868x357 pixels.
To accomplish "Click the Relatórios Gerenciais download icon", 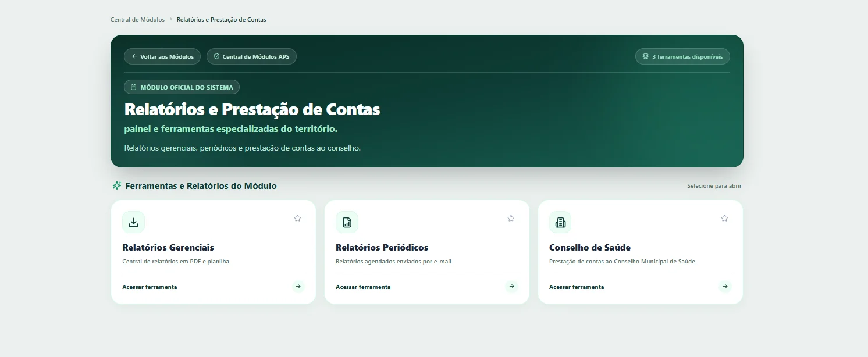I will [x=133, y=222].
